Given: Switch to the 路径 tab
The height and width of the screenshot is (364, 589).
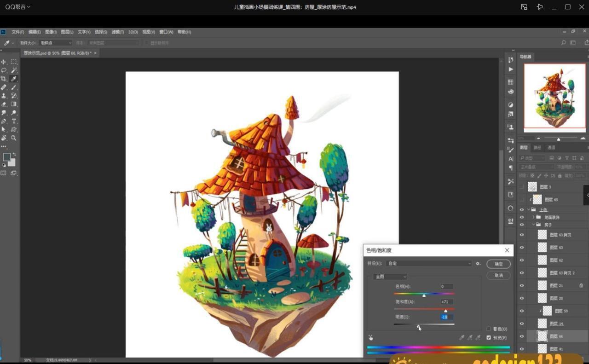Looking at the screenshot, I should (537, 148).
